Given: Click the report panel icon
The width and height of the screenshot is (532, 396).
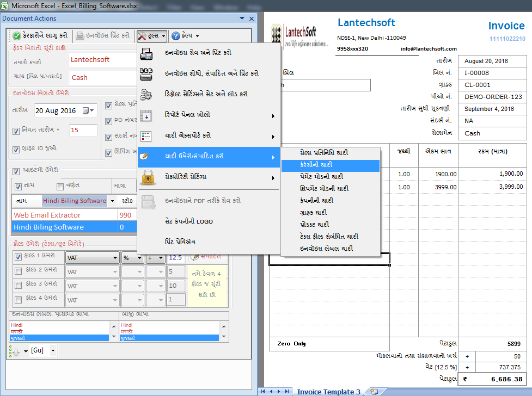Looking at the screenshot, I should (x=146, y=116).
